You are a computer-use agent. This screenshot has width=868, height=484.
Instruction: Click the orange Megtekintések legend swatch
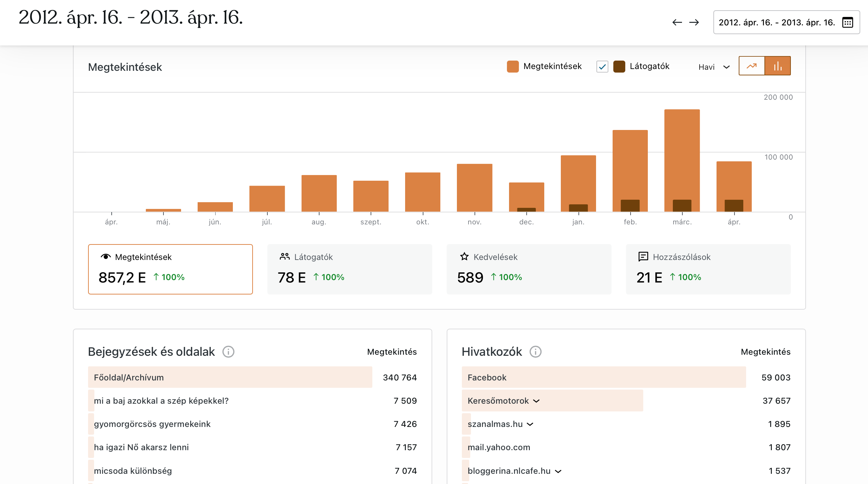(x=513, y=66)
